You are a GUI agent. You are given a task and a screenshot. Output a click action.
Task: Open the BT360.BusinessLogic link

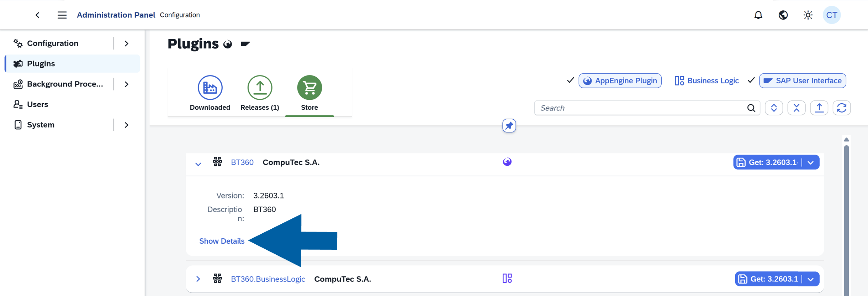coord(268,279)
